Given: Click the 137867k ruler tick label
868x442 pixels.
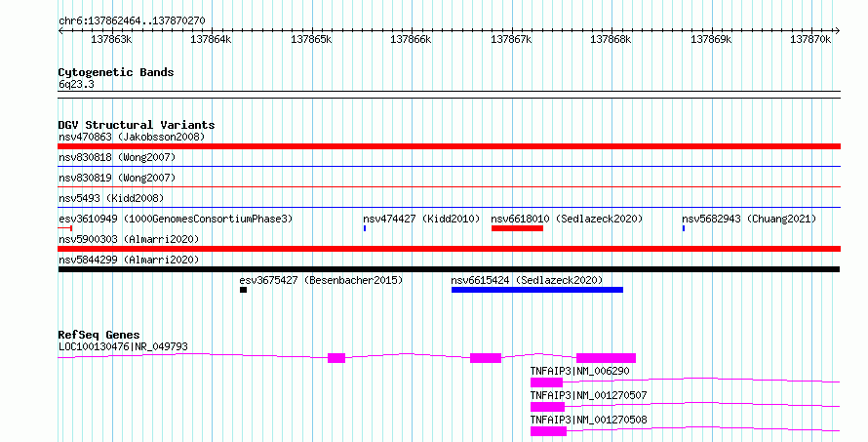Looking at the screenshot, I should pos(511,39).
